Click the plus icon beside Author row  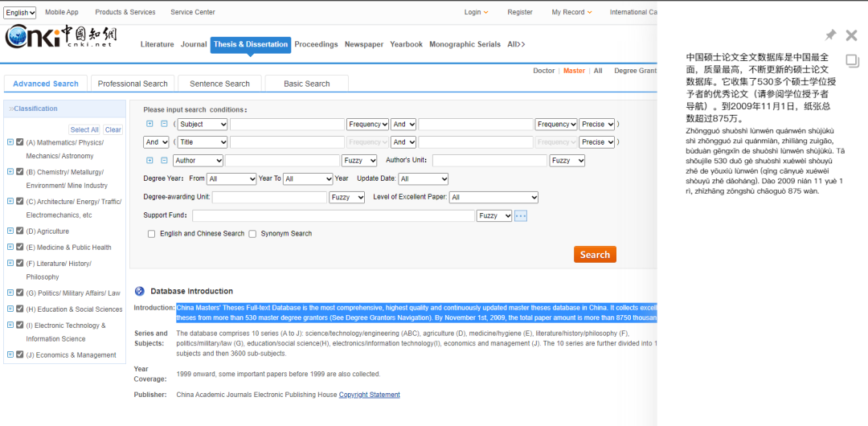[149, 160]
